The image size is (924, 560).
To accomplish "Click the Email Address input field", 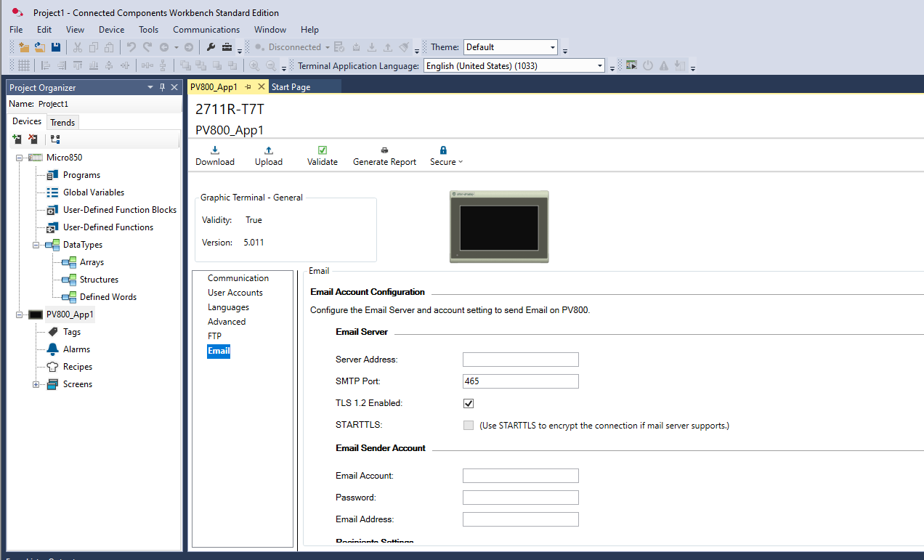I will click(521, 519).
